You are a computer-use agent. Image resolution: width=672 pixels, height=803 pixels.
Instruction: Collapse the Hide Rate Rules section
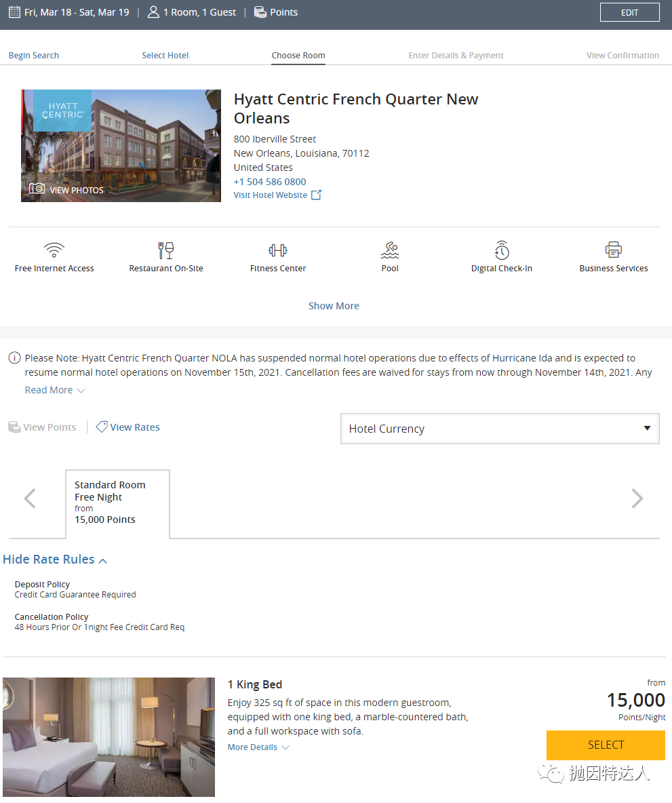tap(55, 560)
